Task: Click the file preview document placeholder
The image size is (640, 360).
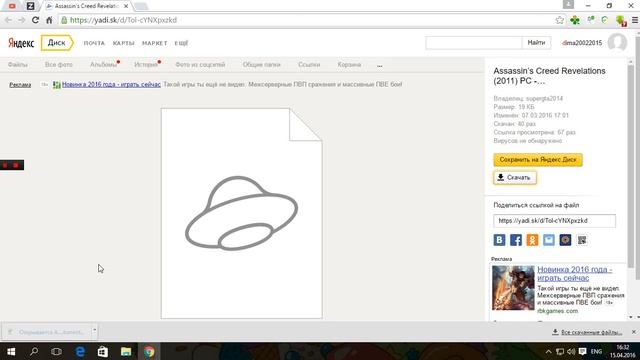Action: click(x=241, y=213)
